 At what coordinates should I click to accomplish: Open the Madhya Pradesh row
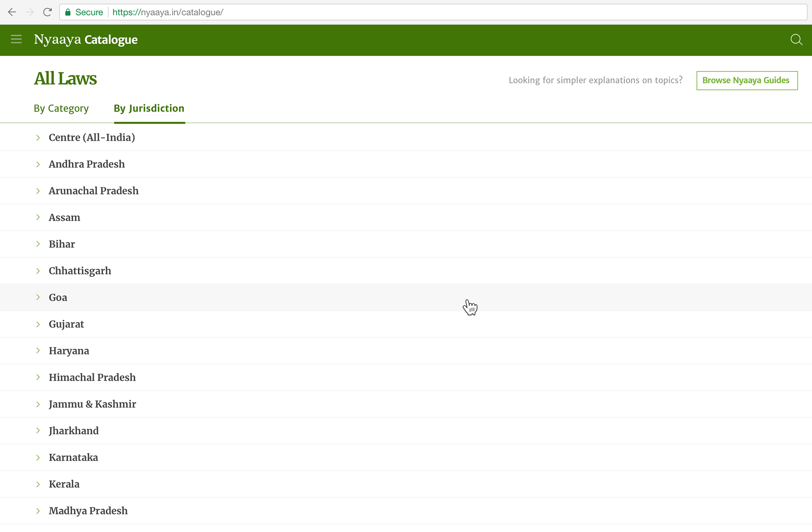pos(88,511)
